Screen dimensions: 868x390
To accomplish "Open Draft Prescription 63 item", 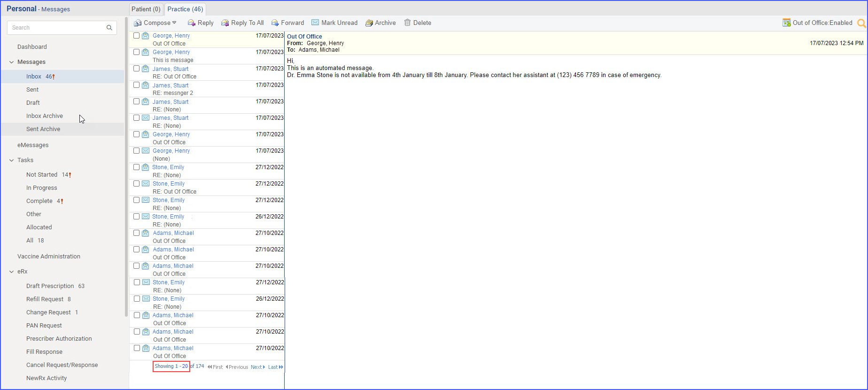I will coord(55,286).
